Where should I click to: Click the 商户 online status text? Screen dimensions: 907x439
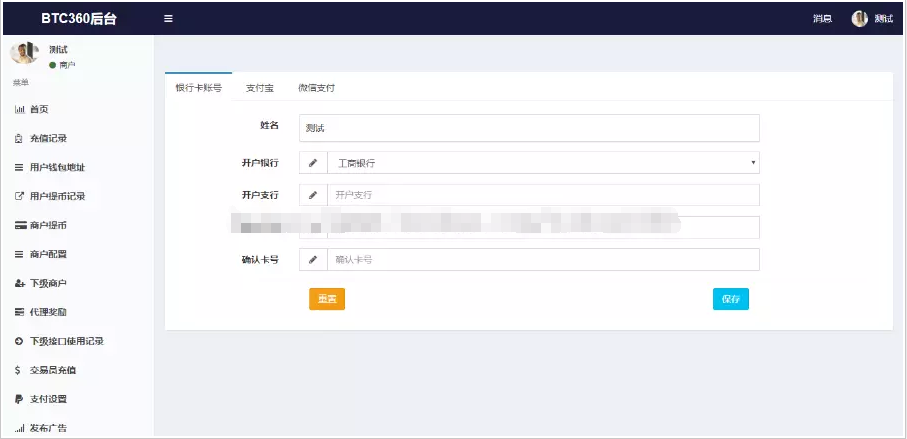[x=67, y=65]
